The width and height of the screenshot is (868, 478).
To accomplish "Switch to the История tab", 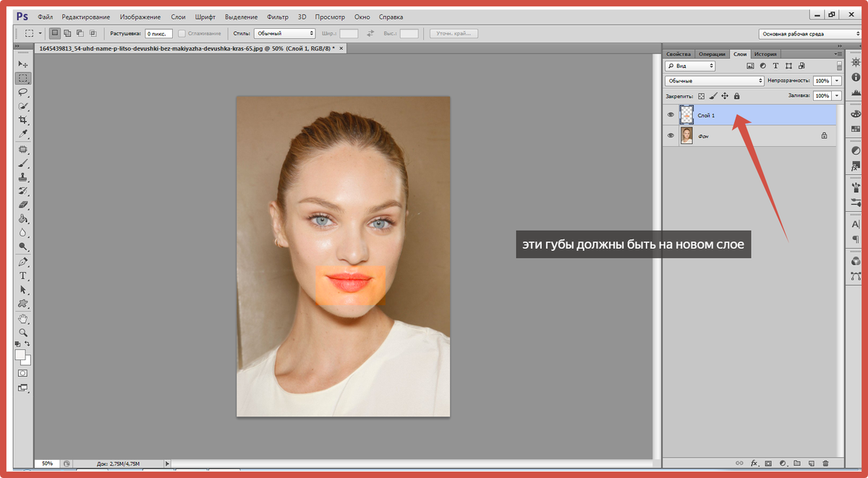I will (x=765, y=54).
